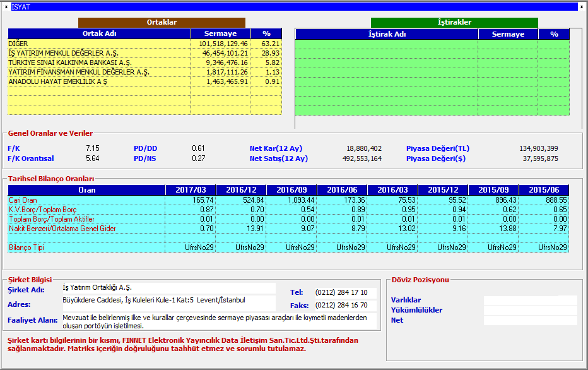Image resolution: width=588 pixels, height=370 pixels.
Task: Click the net profit value 18,880,402
Action: tap(364, 148)
